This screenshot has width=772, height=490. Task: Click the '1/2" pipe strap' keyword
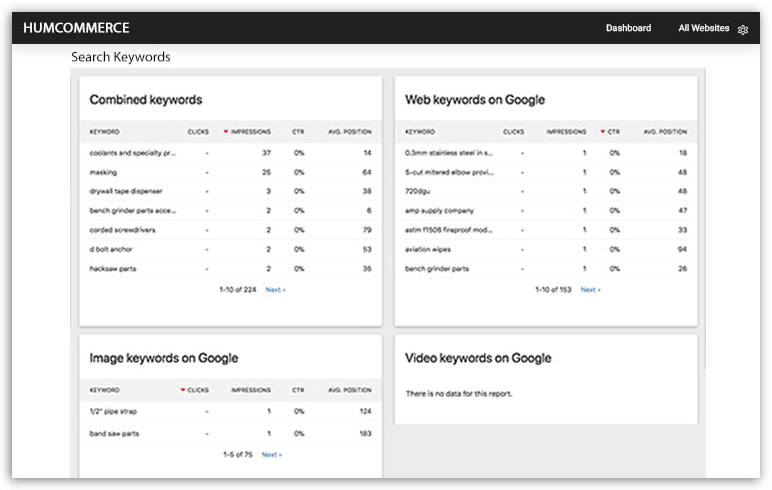(113, 411)
